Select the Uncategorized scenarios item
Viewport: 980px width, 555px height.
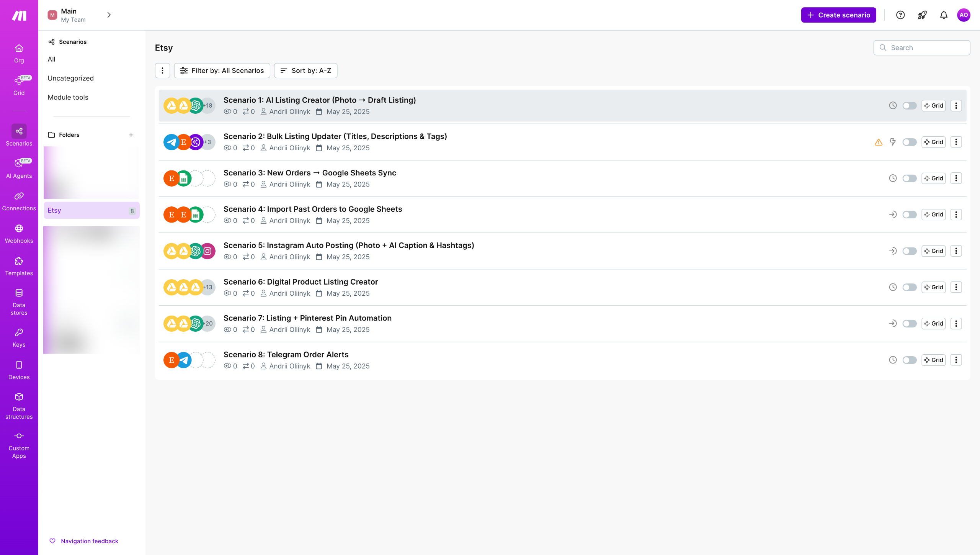[x=70, y=78]
